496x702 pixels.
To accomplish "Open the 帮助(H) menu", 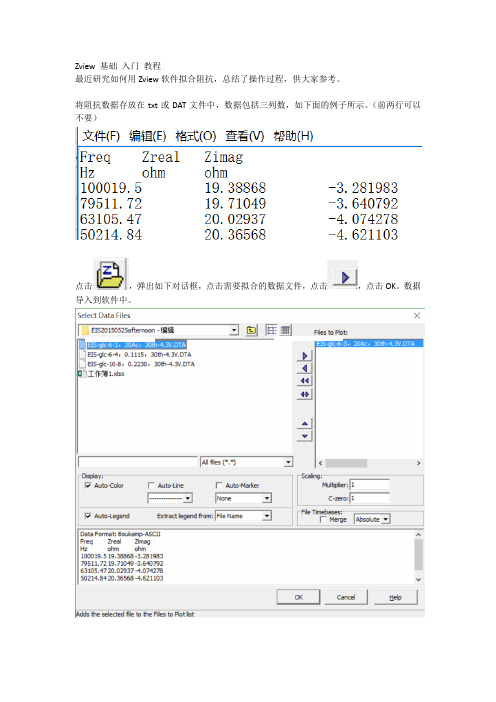I will (293, 136).
